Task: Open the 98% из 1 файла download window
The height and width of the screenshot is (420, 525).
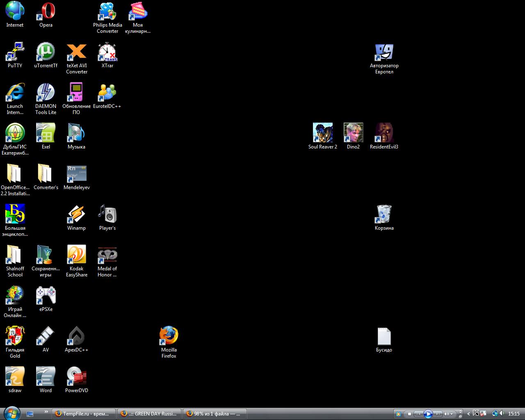Action: pos(215,414)
